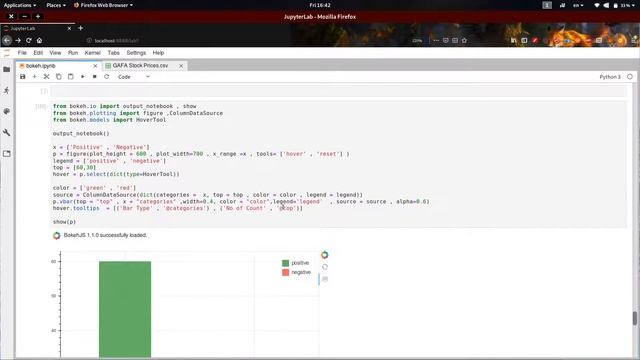Screen dimensions: 640x360
Task: Interrupt the kernel with stop icon
Action: click(94, 77)
